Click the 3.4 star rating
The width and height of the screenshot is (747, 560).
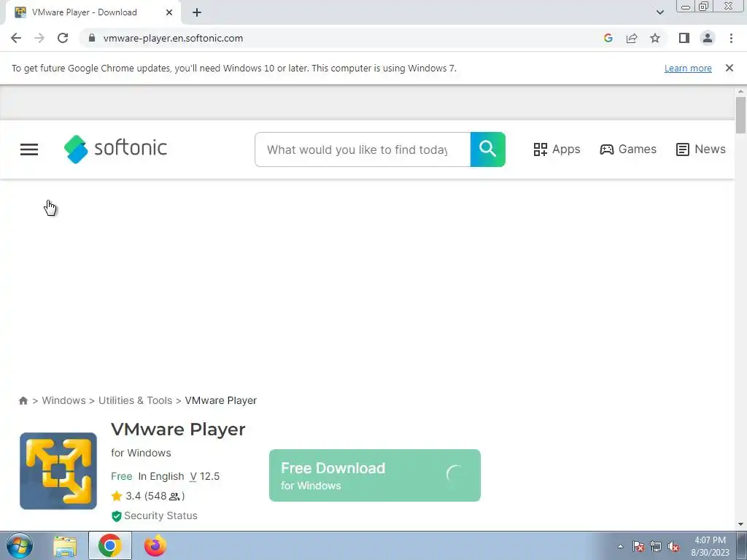(x=126, y=496)
